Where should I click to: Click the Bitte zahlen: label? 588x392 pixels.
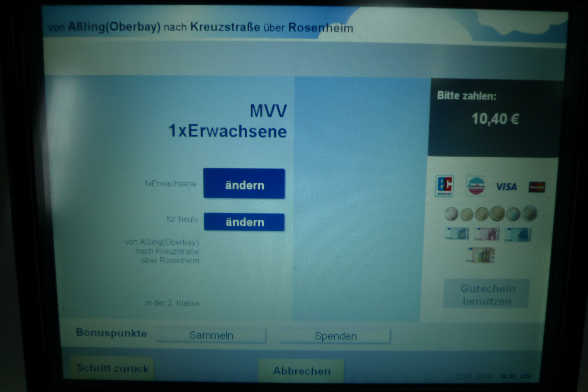click(466, 96)
